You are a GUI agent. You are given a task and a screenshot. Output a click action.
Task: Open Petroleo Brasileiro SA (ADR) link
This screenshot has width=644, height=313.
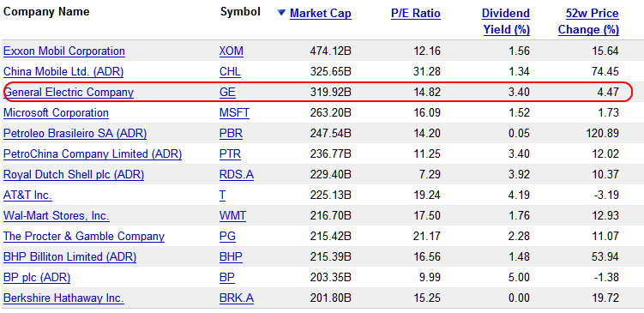(x=75, y=134)
